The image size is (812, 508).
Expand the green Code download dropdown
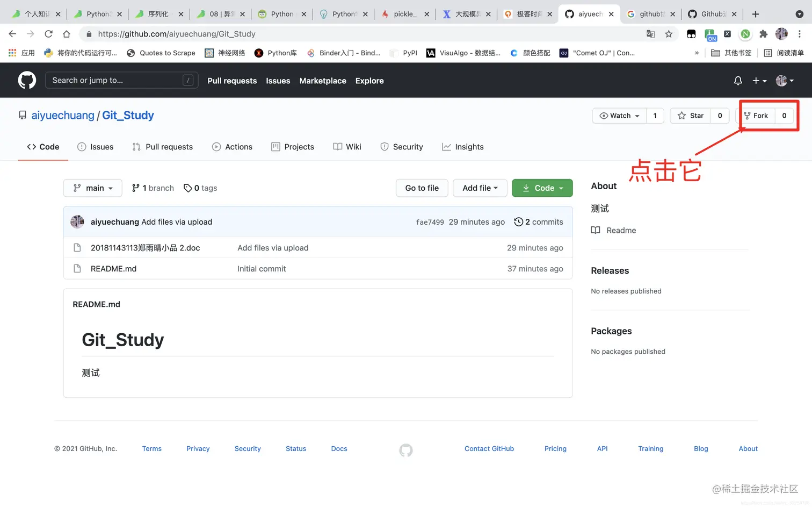(542, 188)
